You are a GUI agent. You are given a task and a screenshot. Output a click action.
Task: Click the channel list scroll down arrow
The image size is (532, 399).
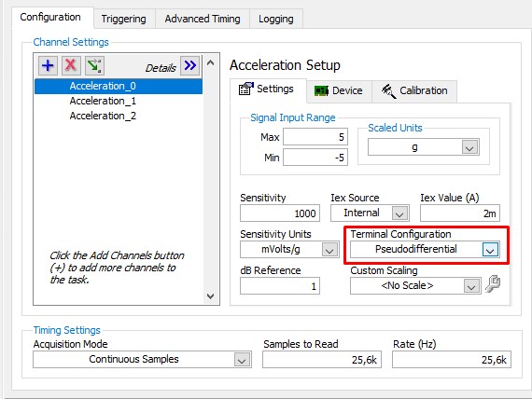pos(210,296)
